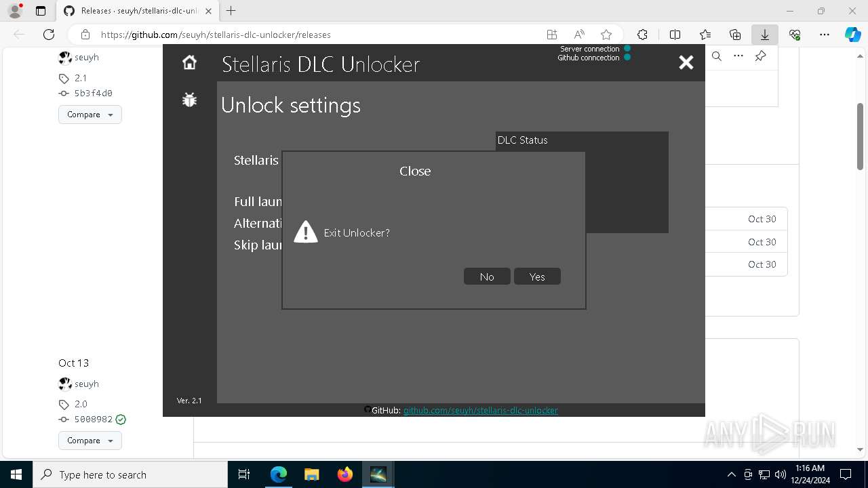Screen dimensions: 868x488
Task: Open a new browser tab
Action: [231, 11]
